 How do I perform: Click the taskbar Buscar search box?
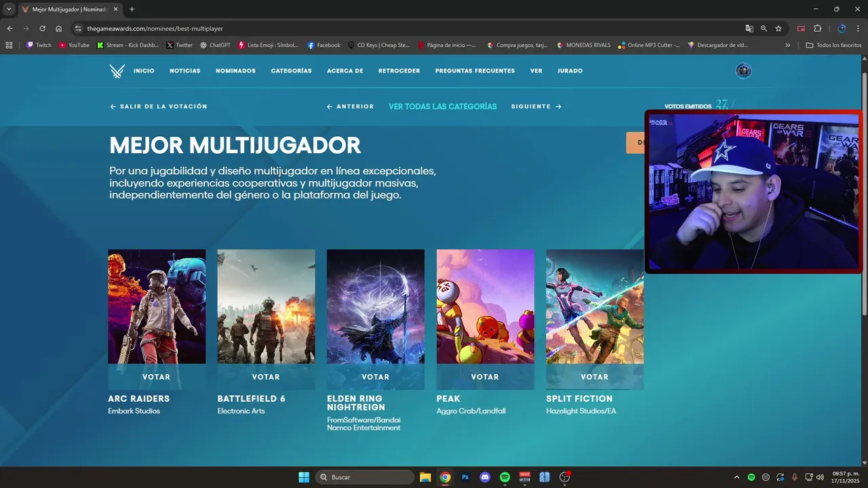click(365, 477)
